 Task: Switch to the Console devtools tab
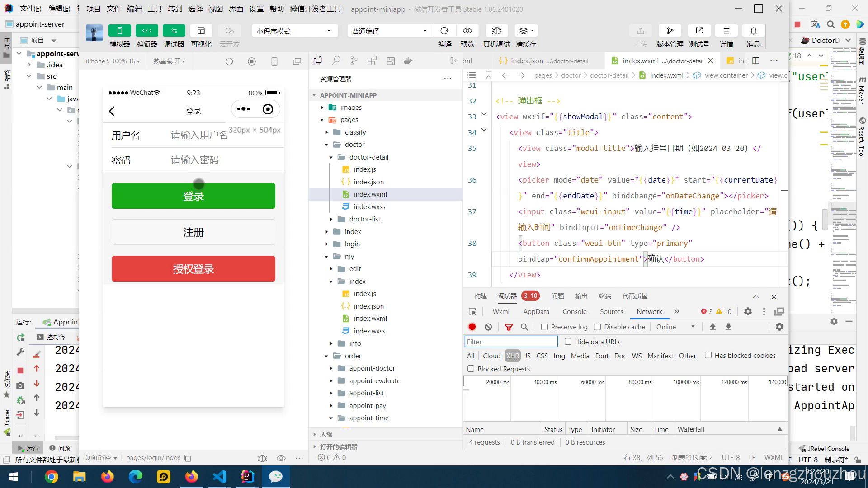(574, 311)
